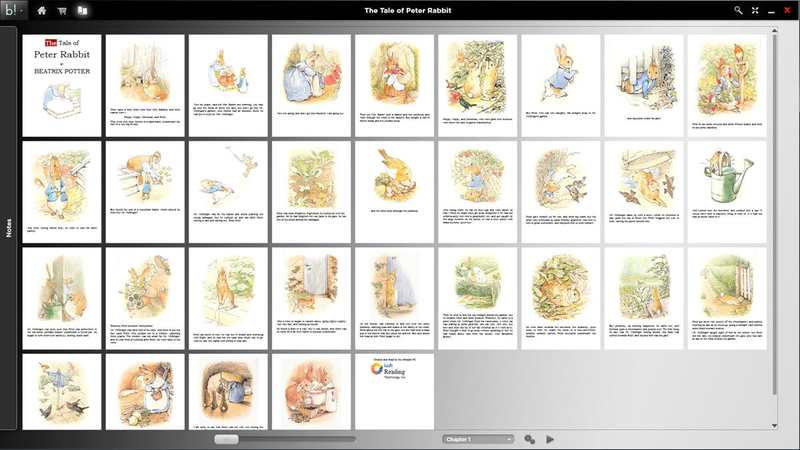The height and width of the screenshot is (450, 800).
Task: Open page of Peter squeezing under gate
Action: point(644,86)
